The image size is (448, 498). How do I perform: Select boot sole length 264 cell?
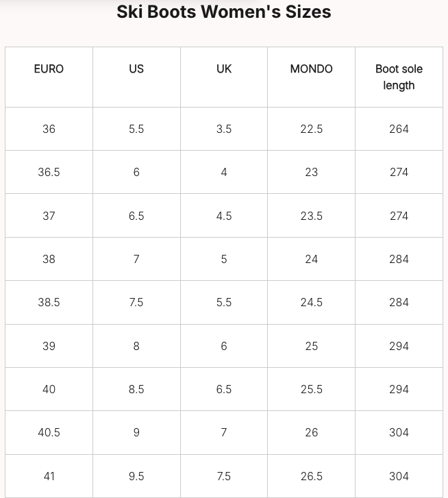click(x=399, y=129)
